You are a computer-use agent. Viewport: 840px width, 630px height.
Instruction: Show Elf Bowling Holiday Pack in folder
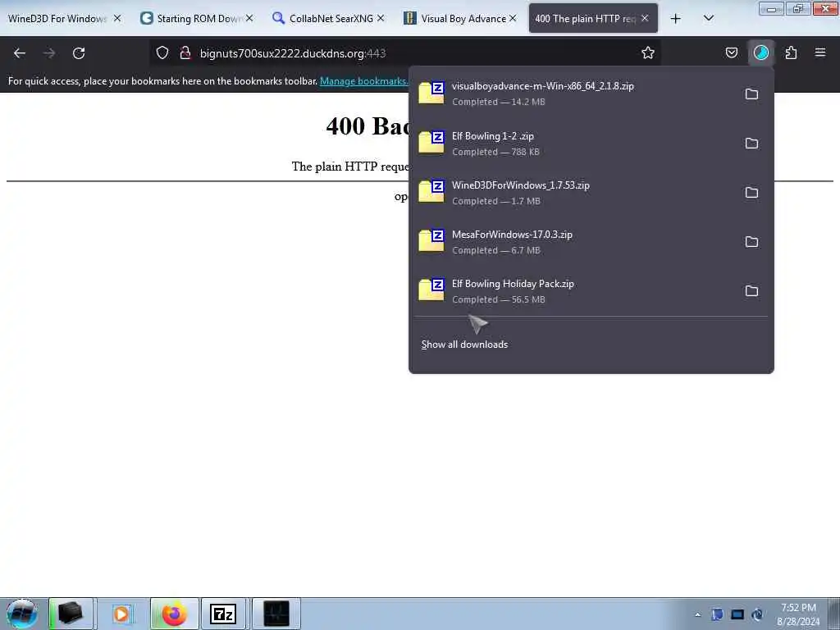tap(751, 291)
